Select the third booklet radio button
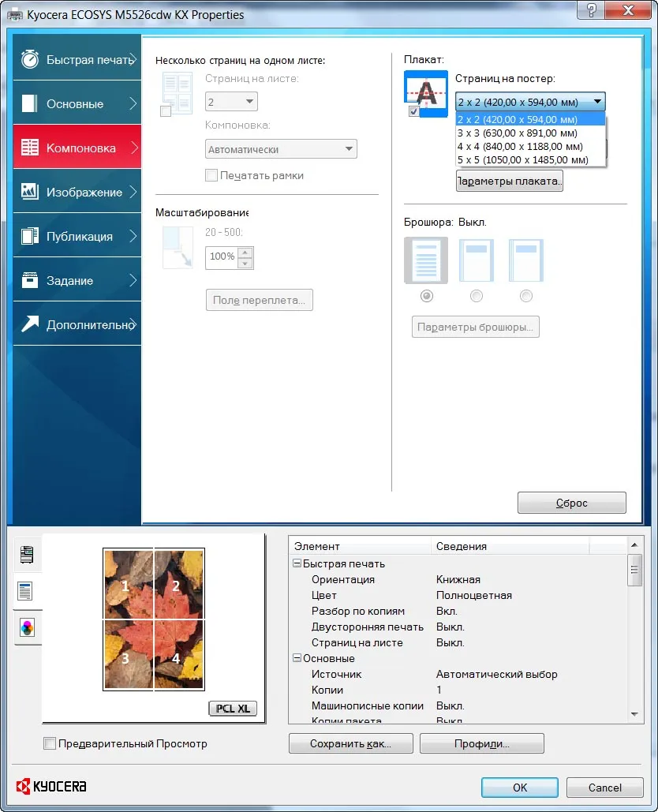This screenshot has height=812, width=658. tap(526, 296)
